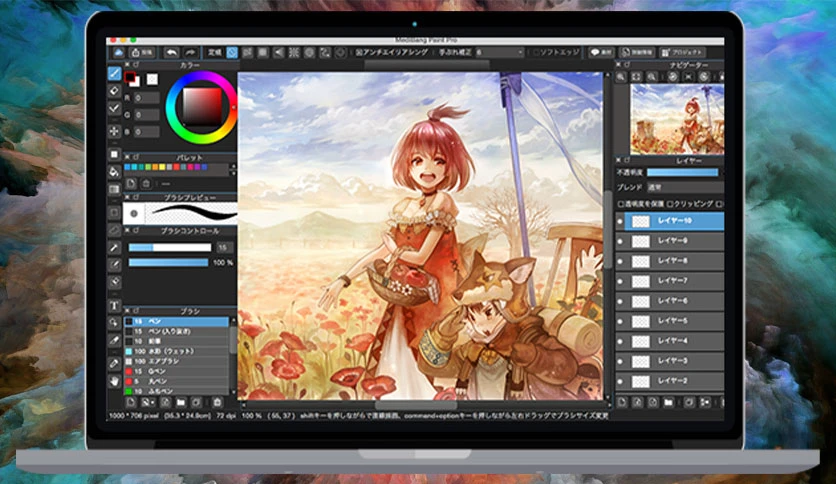Delete brush using trash icon
Image resolution: width=836 pixels, height=484 pixels.
(x=217, y=402)
